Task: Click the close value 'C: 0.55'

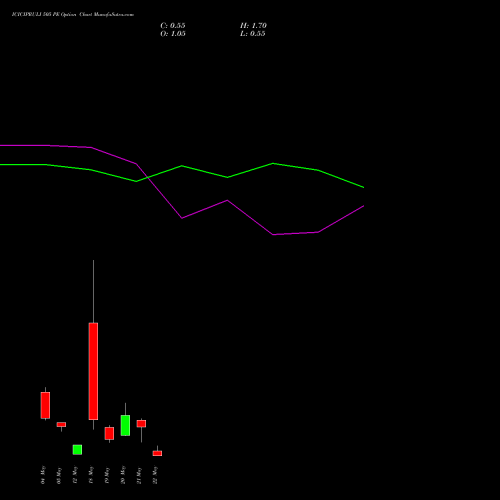Action: pos(173,26)
